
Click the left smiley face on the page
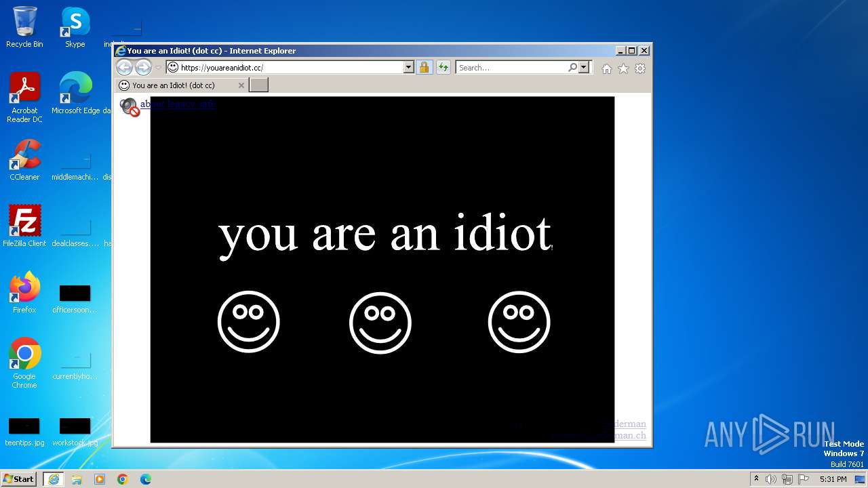point(248,322)
